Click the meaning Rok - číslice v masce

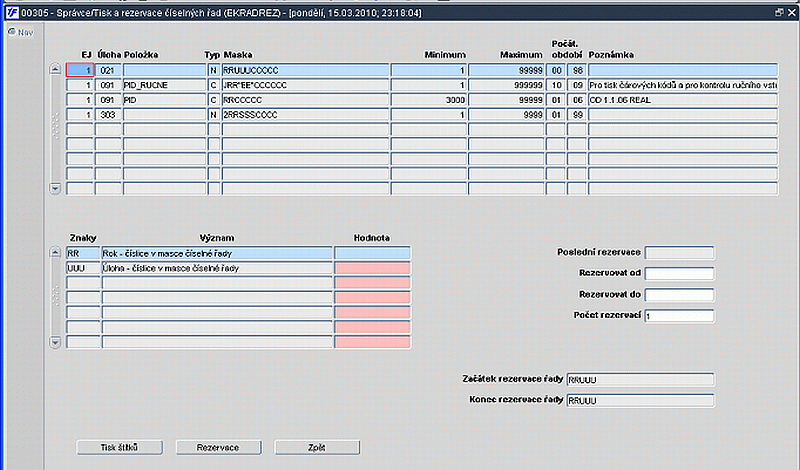(x=217, y=254)
